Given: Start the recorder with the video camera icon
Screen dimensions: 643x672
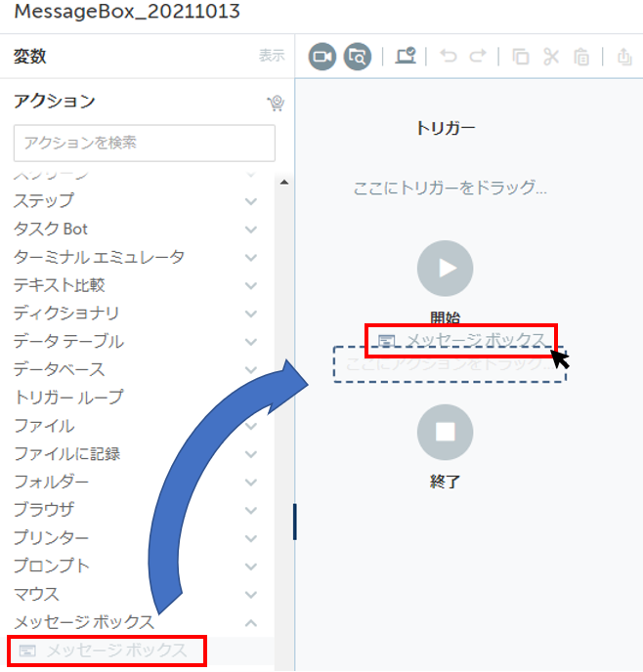Looking at the screenshot, I should click(x=322, y=57).
